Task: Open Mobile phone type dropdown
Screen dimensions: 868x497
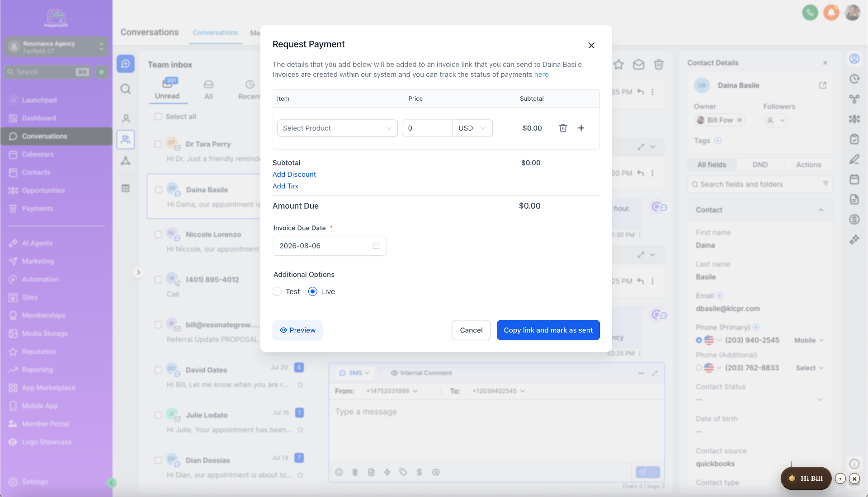Action: (809, 340)
